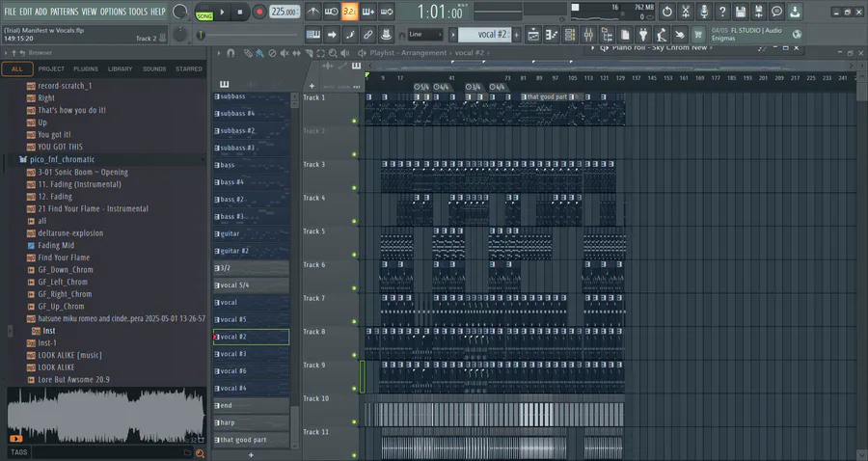The height and width of the screenshot is (461, 868).
Task: Open the PATTERNS menu
Action: coord(65,12)
